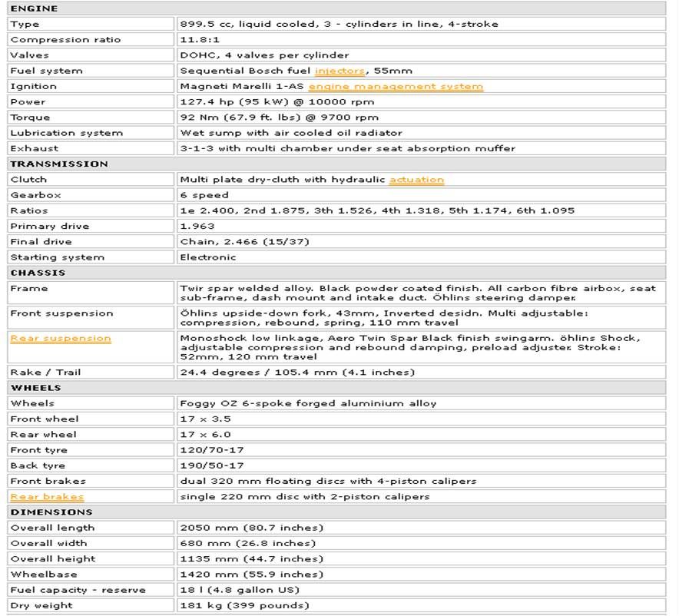
Task: Open the "Rear suspension" link
Action: 61,338
